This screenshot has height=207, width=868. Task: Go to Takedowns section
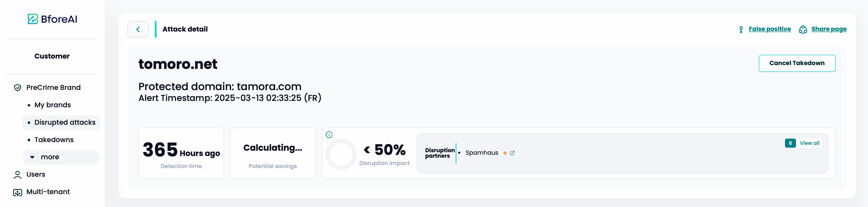[x=54, y=140]
